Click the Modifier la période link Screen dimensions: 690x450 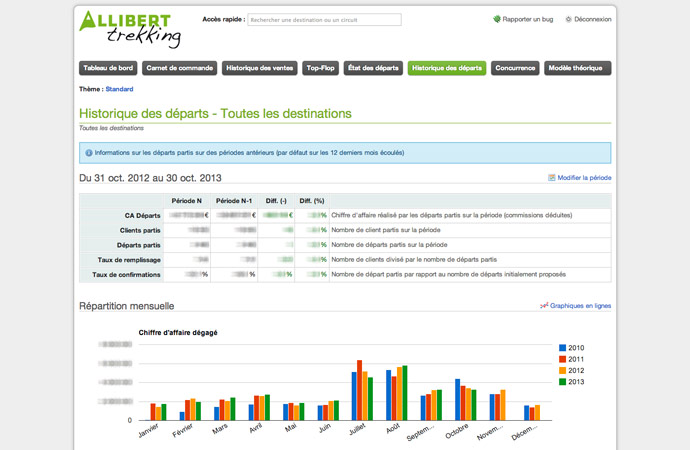click(584, 178)
